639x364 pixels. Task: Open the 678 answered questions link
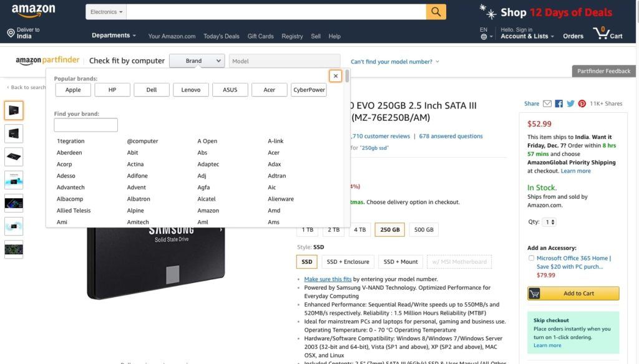click(450, 136)
